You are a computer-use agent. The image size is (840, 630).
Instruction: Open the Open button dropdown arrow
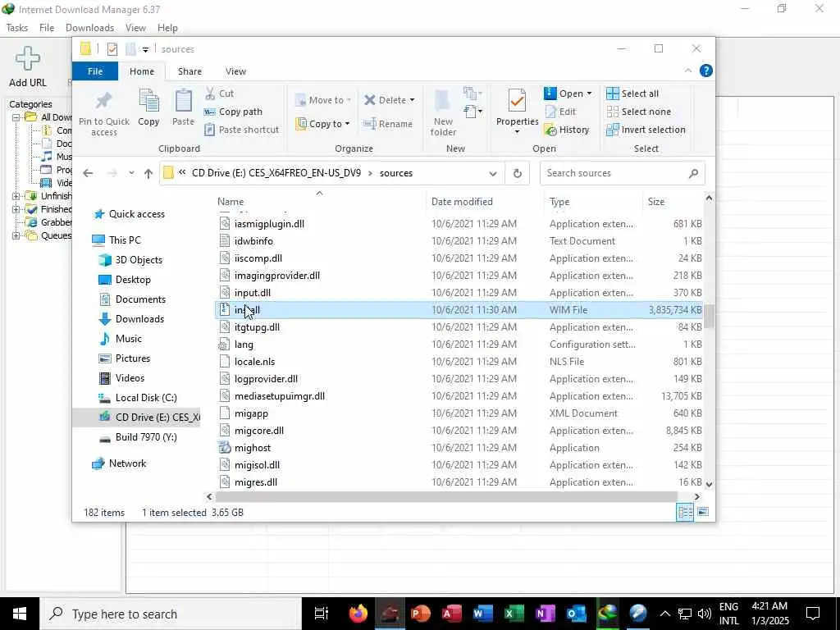(x=589, y=94)
